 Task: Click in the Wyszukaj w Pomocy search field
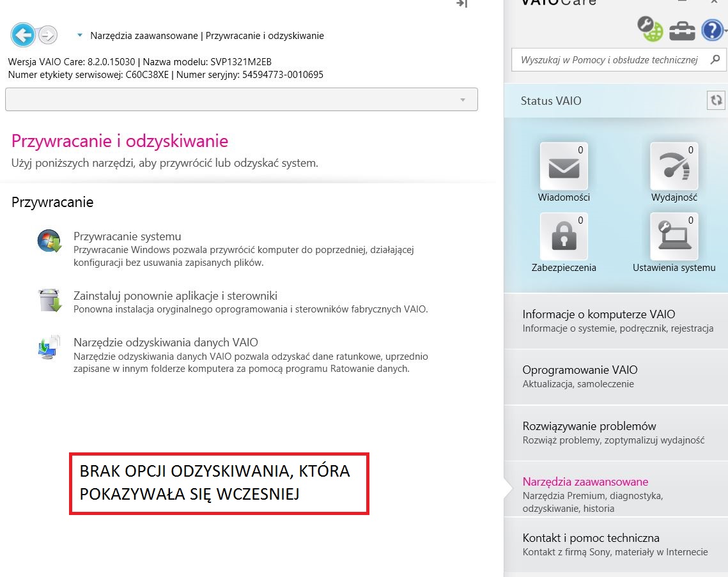tap(609, 60)
